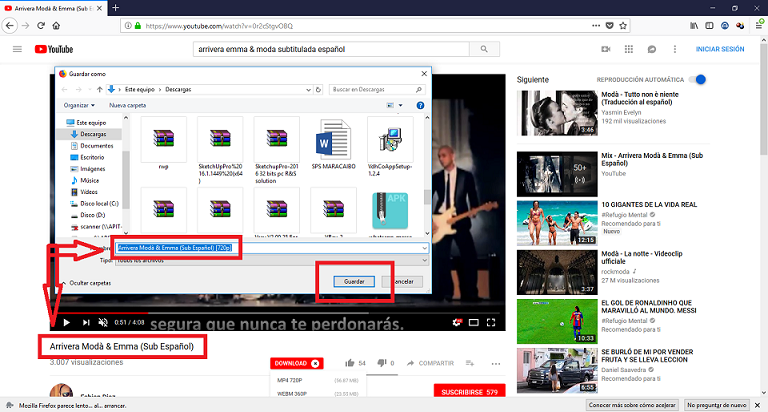
Task: Click the dislike thumbs-down icon
Action: click(382, 363)
